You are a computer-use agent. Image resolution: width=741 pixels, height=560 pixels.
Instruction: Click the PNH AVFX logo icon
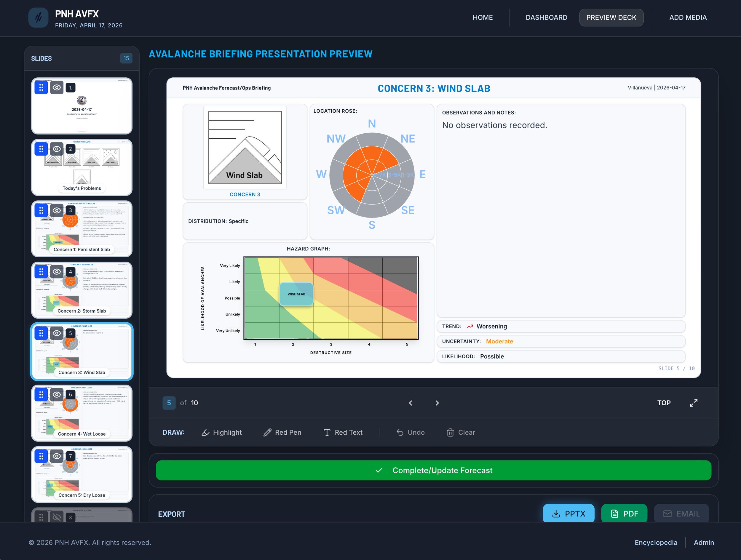[x=38, y=17]
